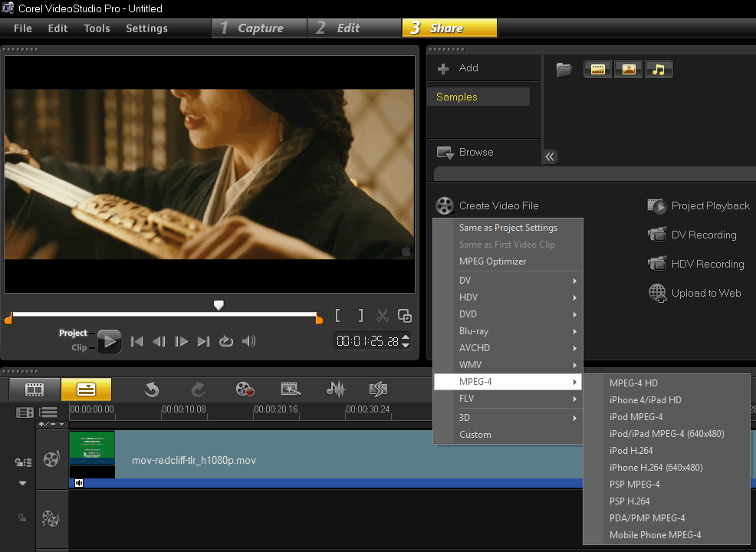
Task: Collapse the library navigation panel
Action: pos(550,156)
